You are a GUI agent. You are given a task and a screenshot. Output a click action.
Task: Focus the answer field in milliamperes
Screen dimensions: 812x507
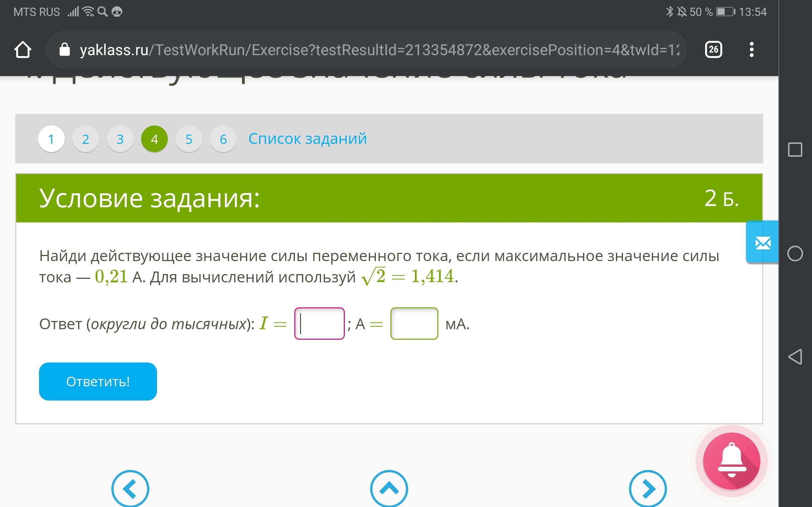point(414,324)
